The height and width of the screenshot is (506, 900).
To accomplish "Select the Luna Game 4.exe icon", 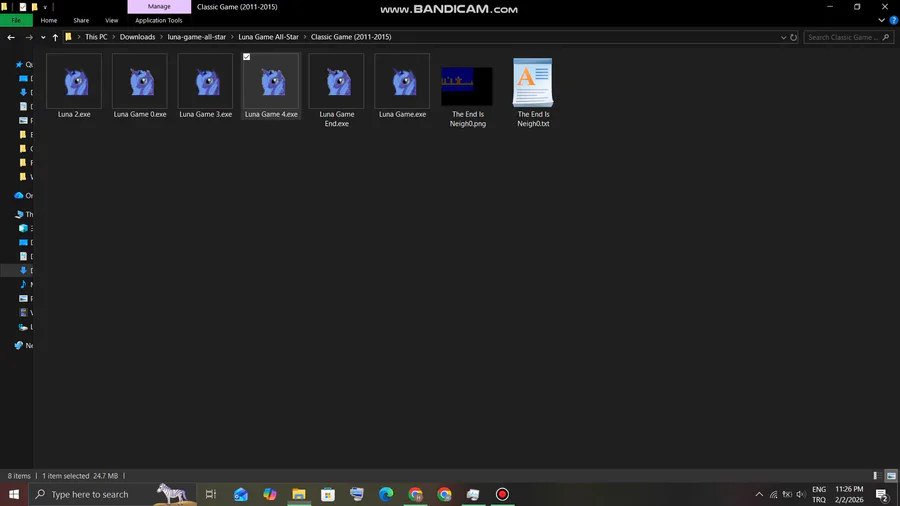I will [271, 81].
